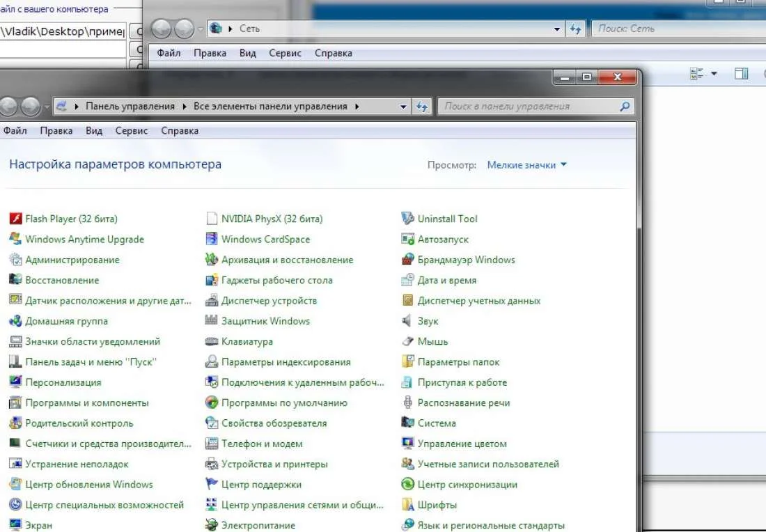Image resolution: width=766 pixels, height=532 pixels.
Task: Open the Windows Anytime Upgrade icon
Action: pyautogui.click(x=15, y=239)
